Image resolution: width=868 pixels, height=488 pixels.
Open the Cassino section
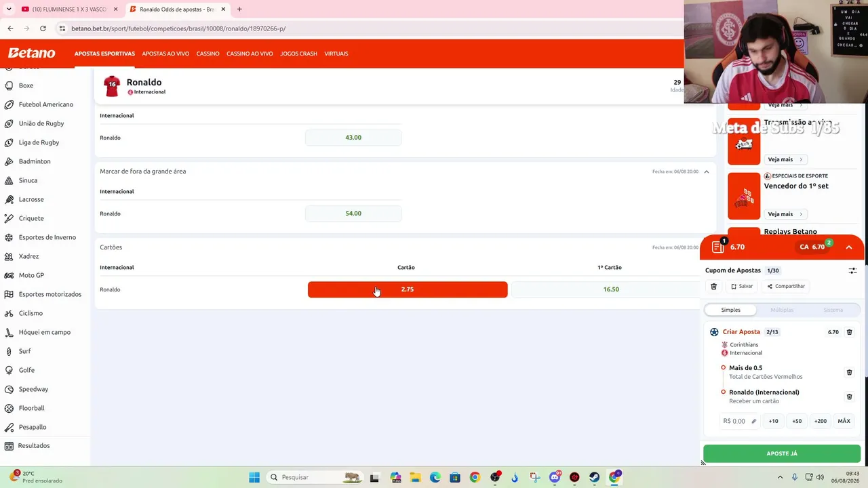pos(208,54)
